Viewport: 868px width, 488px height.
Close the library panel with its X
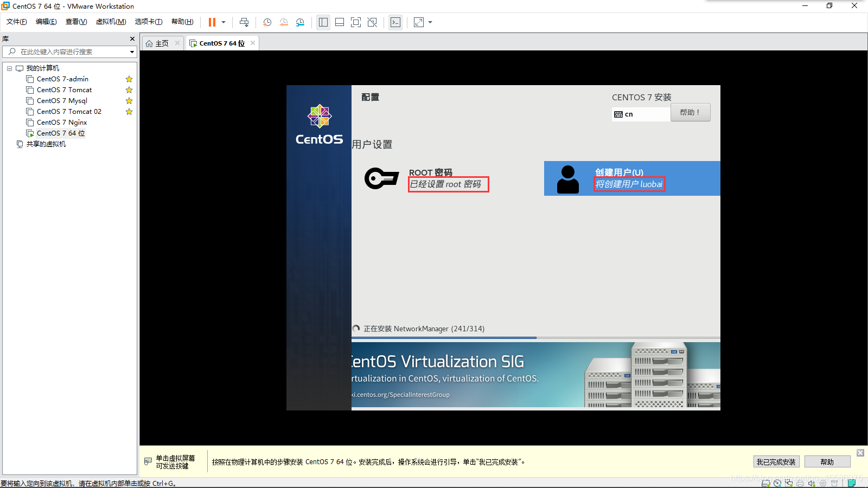tap(132, 39)
